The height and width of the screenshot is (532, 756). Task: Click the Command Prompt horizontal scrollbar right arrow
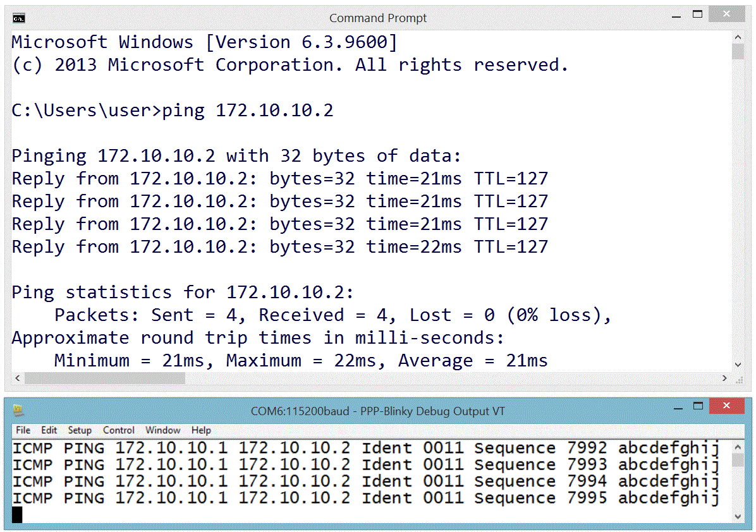coord(724,378)
